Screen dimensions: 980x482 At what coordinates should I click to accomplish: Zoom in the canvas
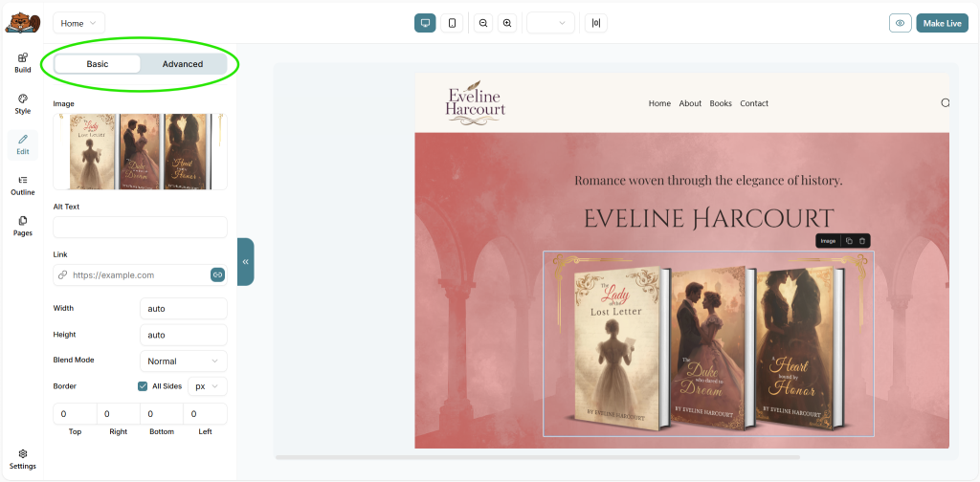click(x=507, y=23)
